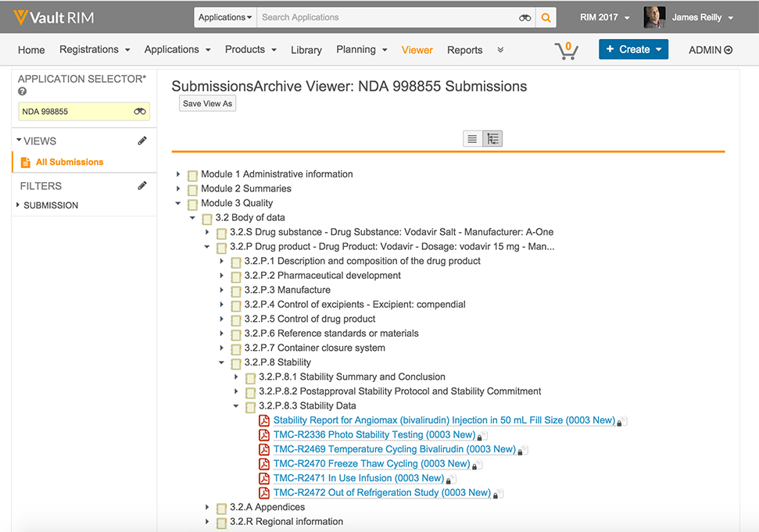Viewport: 759px width, 532px height.
Task: Click binoculars icon in the search bar
Action: [525, 17]
